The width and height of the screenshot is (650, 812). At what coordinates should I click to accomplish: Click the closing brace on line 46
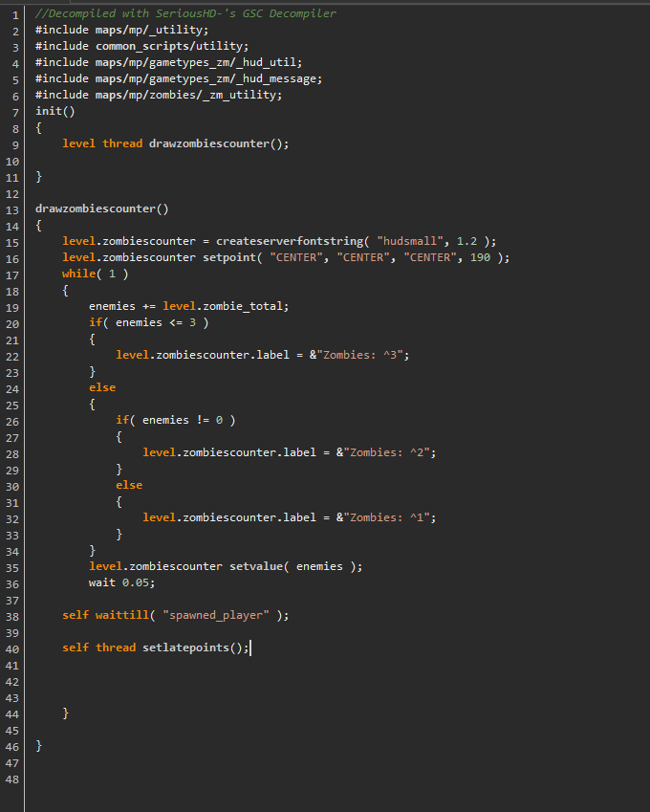pyautogui.click(x=39, y=746)
